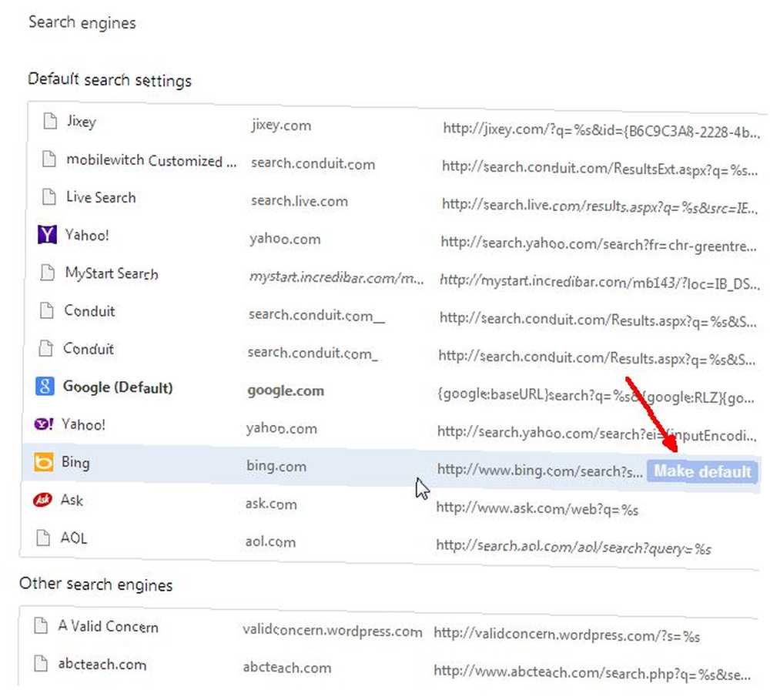Select the AOL search engine name

pos(74,538)
